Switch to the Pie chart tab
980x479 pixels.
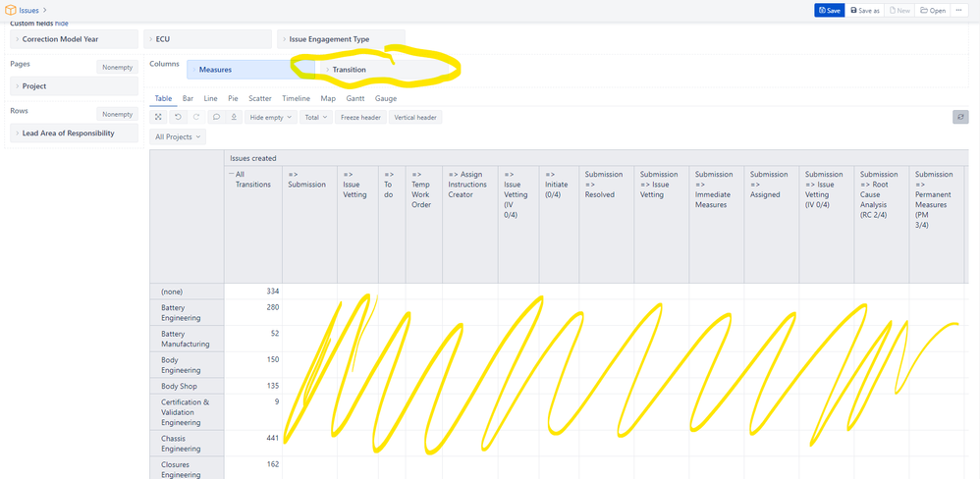(233, 99)
